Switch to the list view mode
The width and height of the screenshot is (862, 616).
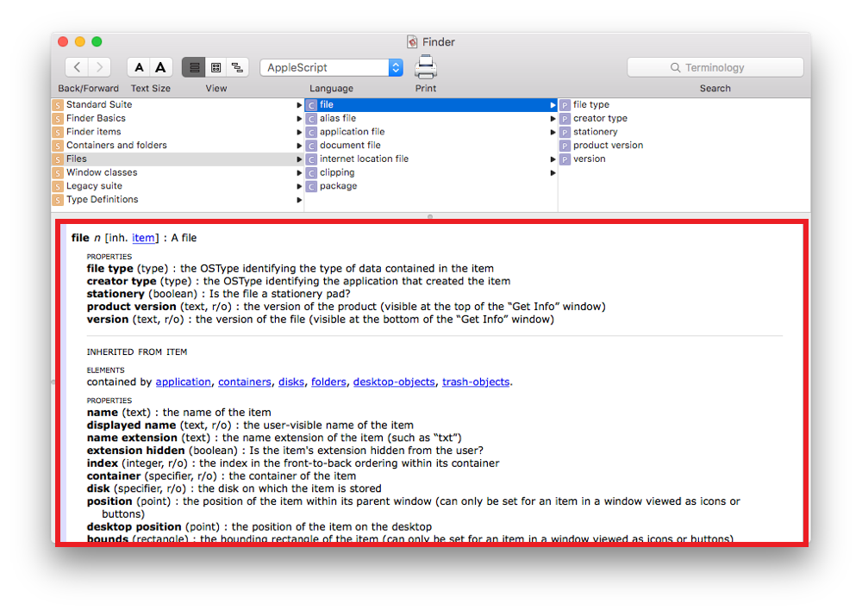tap(193, 67)
